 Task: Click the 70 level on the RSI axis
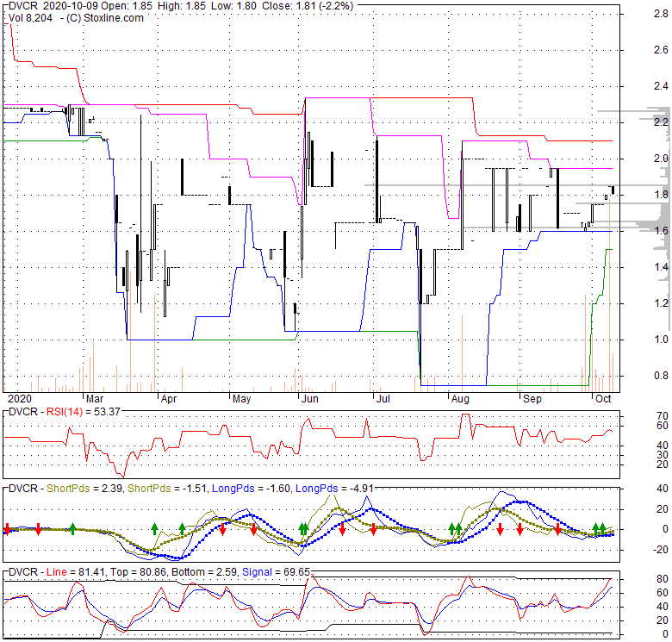point(663,416)
